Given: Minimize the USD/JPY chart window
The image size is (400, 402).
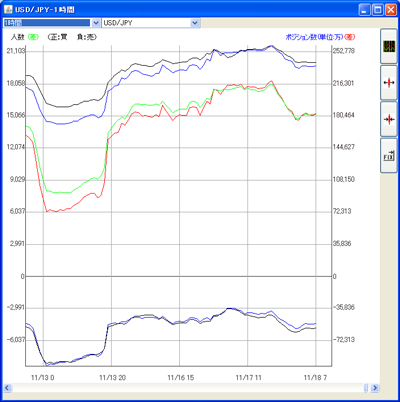Looking at the screenshot, I should pos(365,10).
